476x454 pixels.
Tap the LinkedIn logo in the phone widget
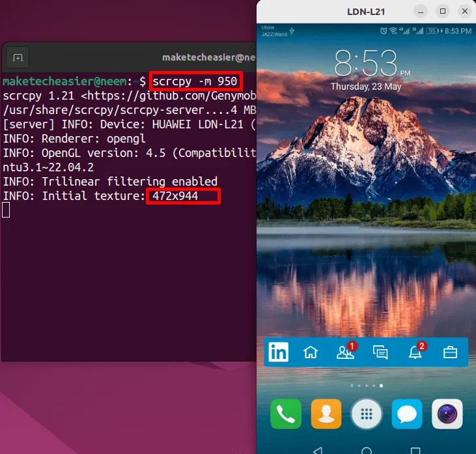pos(279,352)
